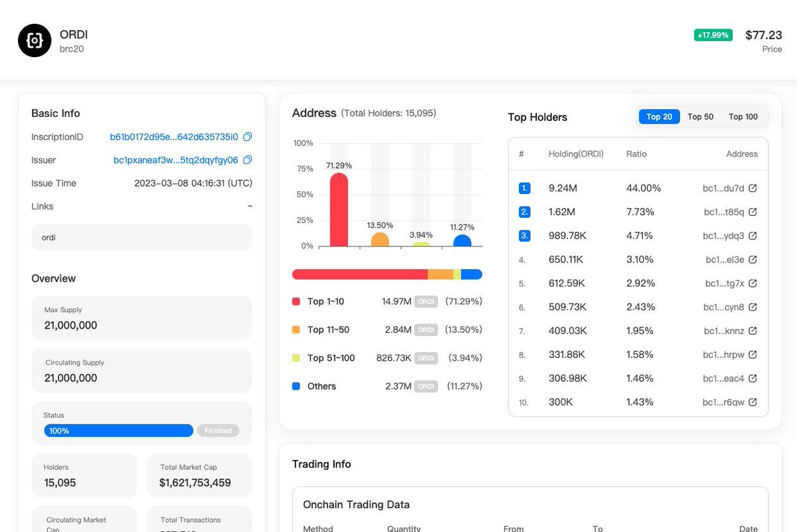The height and width of the screenshot is (532, 797).
Task: Click the 2.84M Top 11~50 amount
Action: tap(398, 329)
